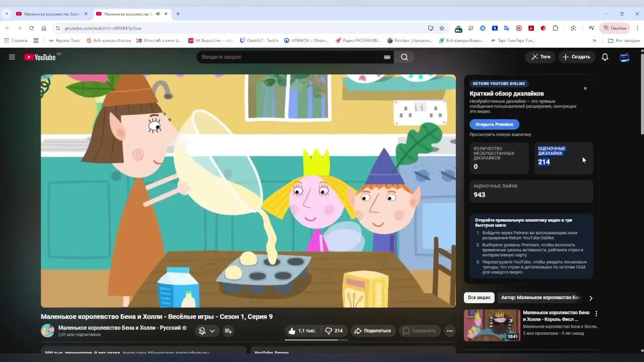Reload the page
This screenshot has width=644, height=362.
(32, 28)
